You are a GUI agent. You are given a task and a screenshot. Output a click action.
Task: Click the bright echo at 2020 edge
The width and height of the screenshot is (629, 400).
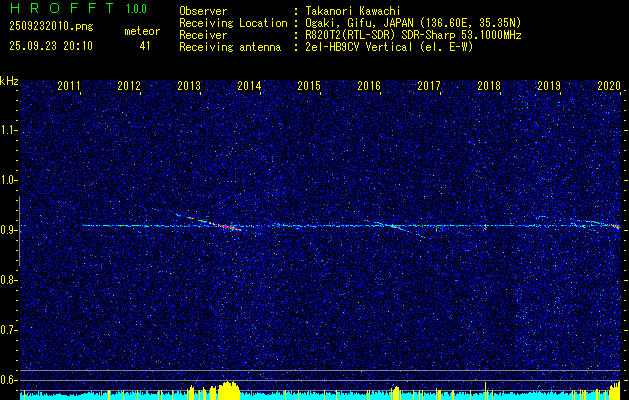616,227
